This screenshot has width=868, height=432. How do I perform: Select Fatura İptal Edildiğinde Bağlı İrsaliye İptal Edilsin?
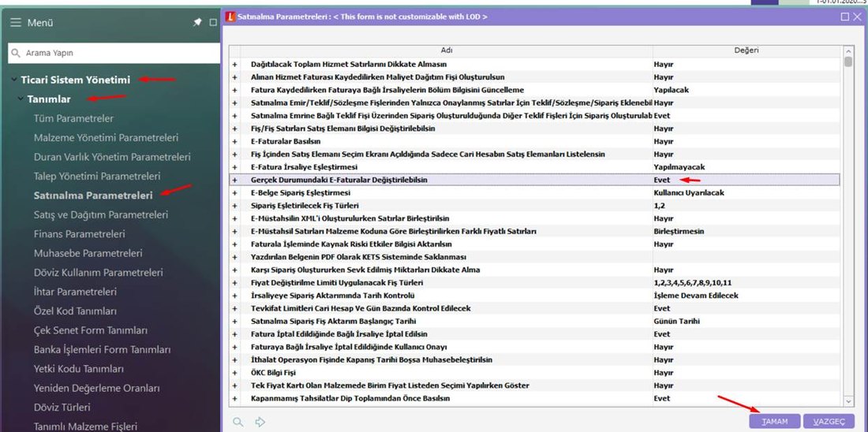pyautogui.click(x=535, y=334)
